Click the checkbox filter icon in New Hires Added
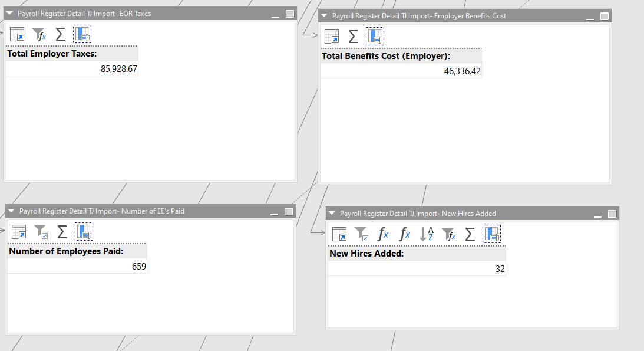 361,234
